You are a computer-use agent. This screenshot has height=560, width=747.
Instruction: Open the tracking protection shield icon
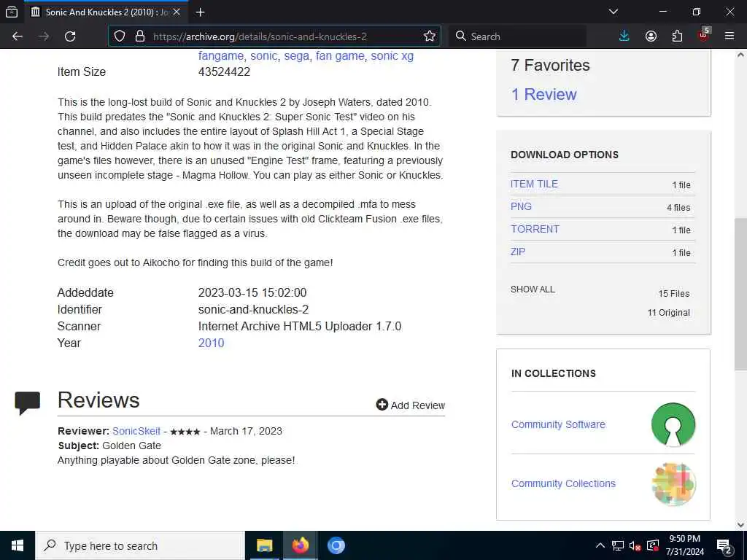tap(120, 36)
